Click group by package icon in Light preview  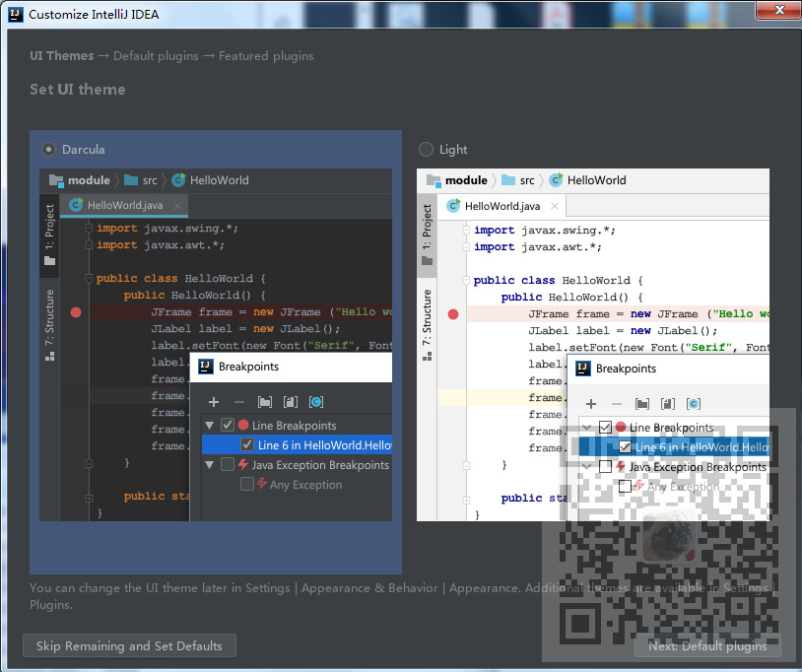click(x=642, y=404)
